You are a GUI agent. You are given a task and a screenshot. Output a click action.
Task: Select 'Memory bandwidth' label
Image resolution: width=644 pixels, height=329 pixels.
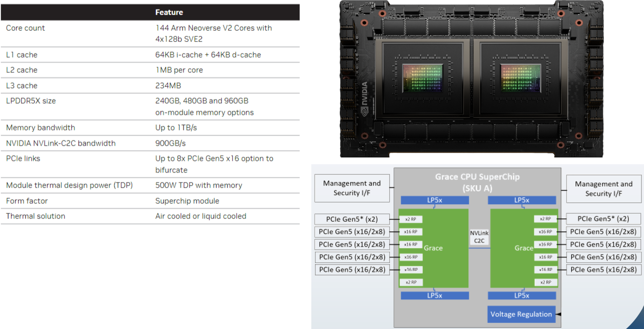41,128
